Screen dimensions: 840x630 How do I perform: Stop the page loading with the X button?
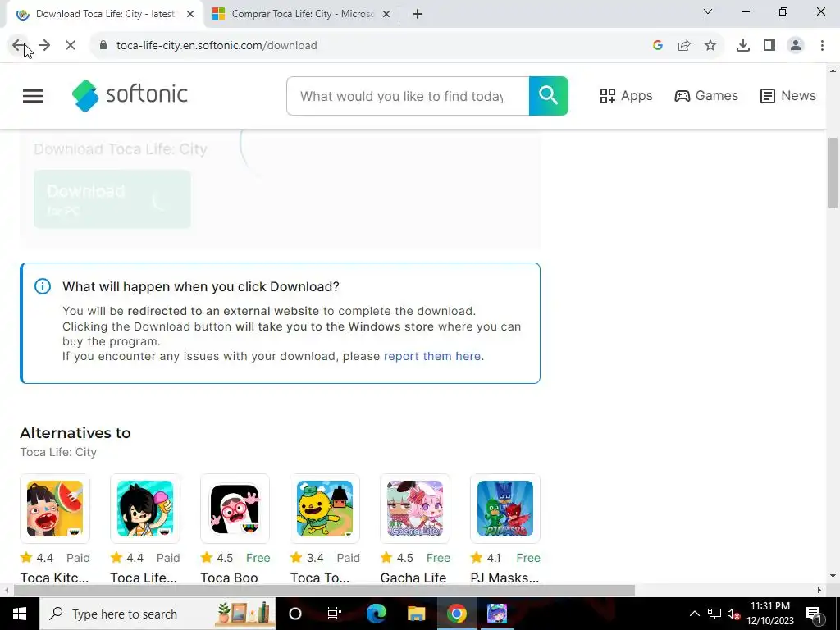[71, 46]
